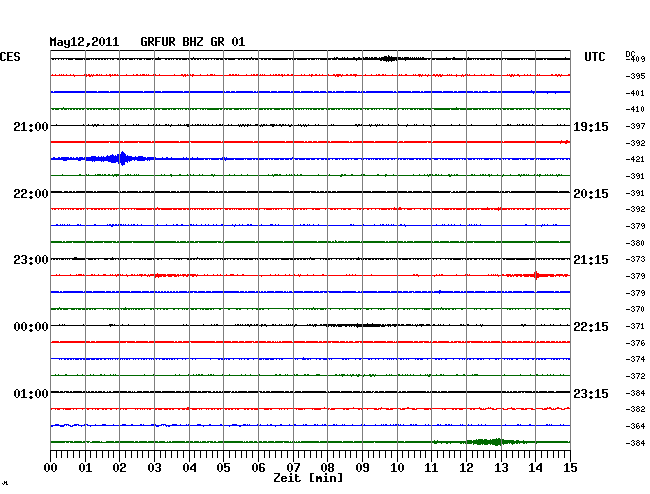
Task: Select the 00:00 local time label
Action: click(x=31, y=327)
